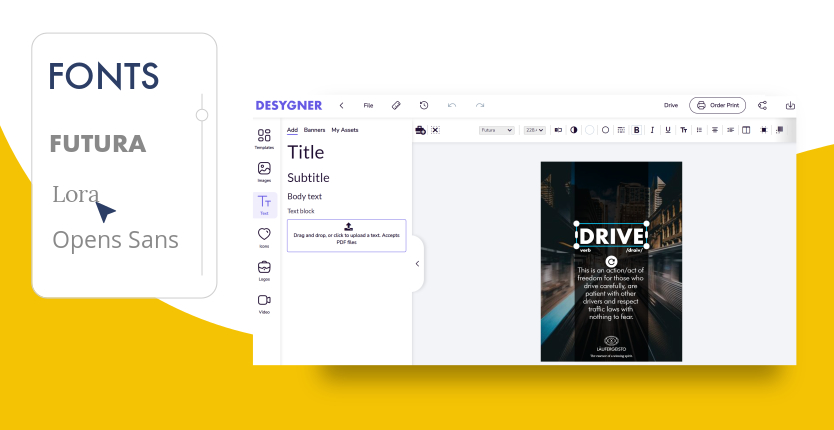
Task: Switch to the Add tab
Action: click(292, 130)
